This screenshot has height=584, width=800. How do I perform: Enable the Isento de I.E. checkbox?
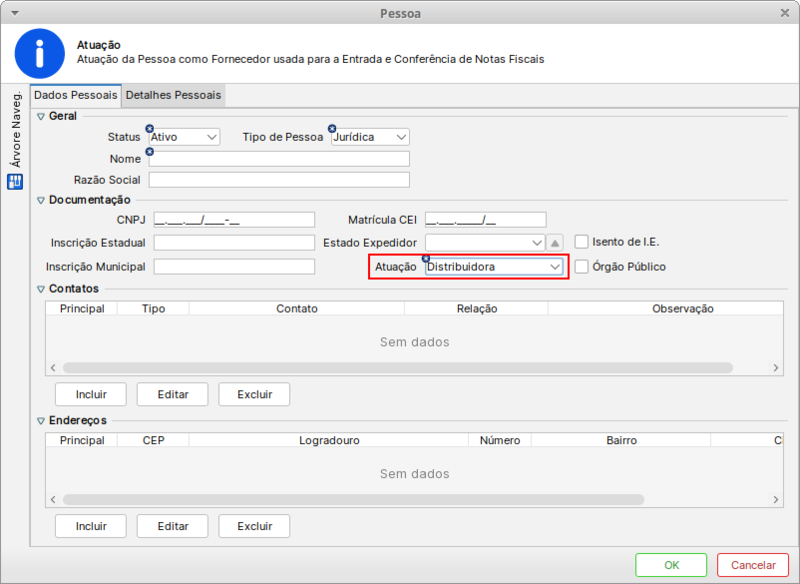(x=581, y=241)
